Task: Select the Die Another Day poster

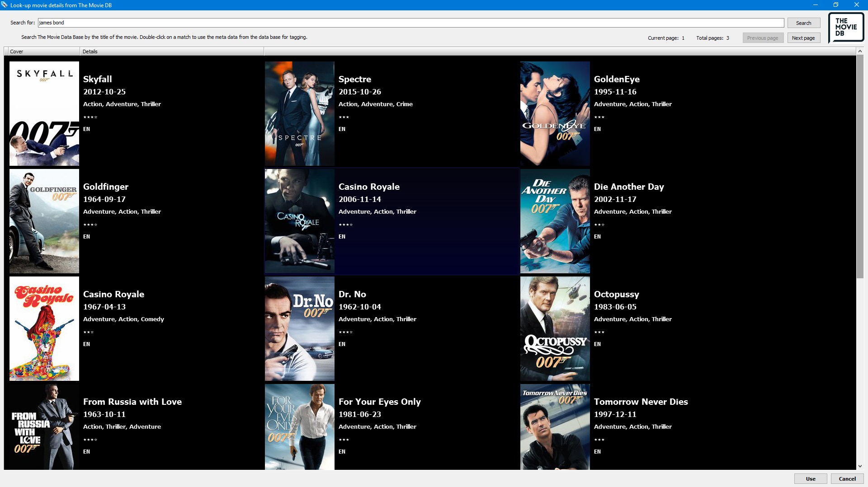Action: pos(555,221)
